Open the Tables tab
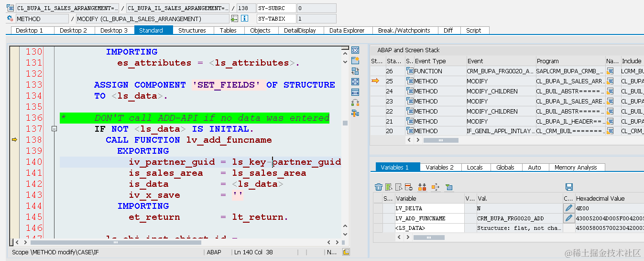The width and height of the screenshot is (644, 261). pyautogui.click(x=228, y=30)
